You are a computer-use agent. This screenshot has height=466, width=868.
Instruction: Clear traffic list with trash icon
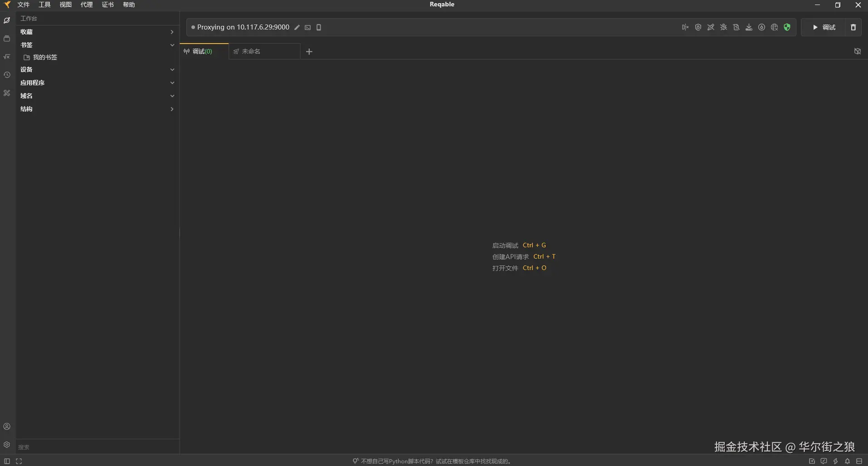click(x=853, y=27)
